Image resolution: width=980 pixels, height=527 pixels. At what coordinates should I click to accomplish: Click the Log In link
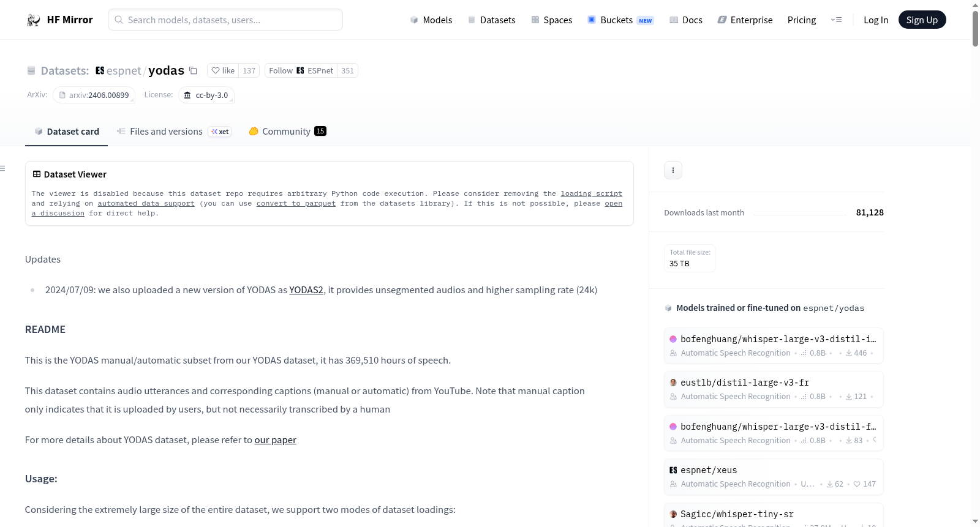pyautogui.click(x=876, y=20)
